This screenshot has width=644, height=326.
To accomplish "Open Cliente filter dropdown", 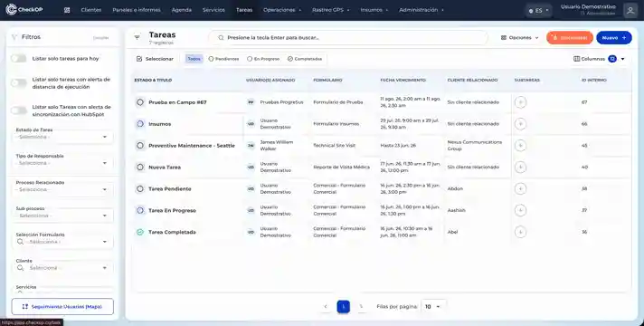I will pos(62,268).
